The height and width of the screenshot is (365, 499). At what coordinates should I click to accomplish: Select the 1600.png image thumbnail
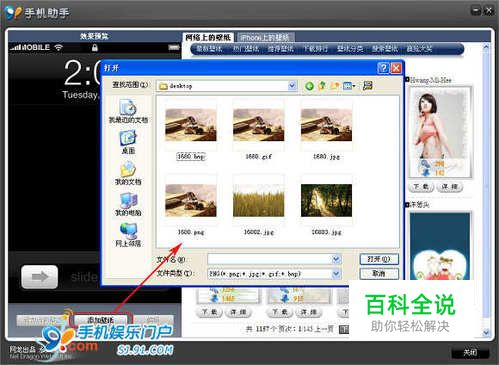(x=191, y=200)
